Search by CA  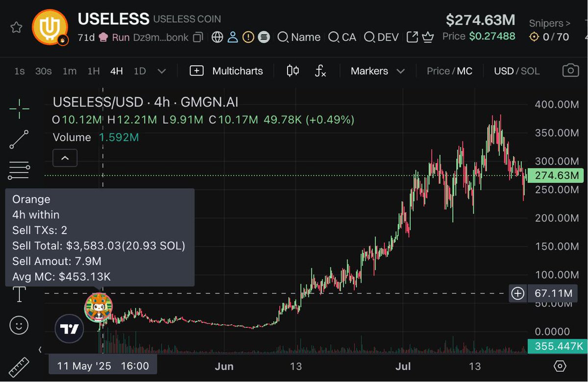[x=342, y=37]
